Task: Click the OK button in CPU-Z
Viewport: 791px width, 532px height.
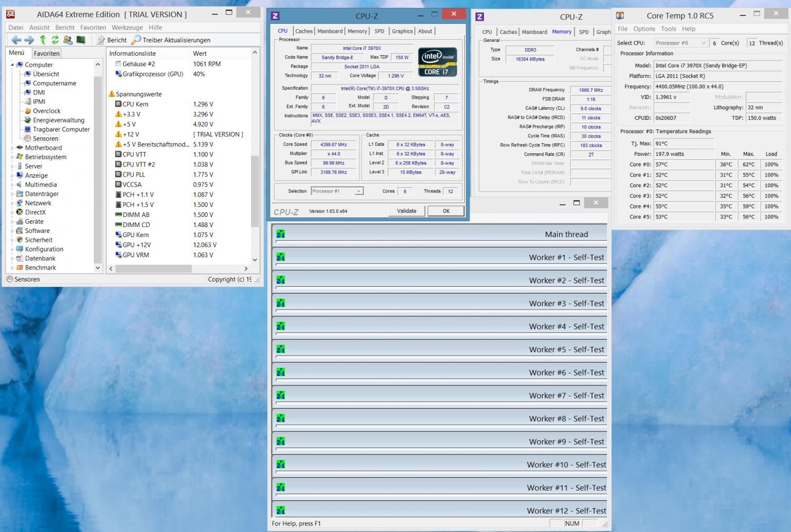Action: [x=446, y=211]
